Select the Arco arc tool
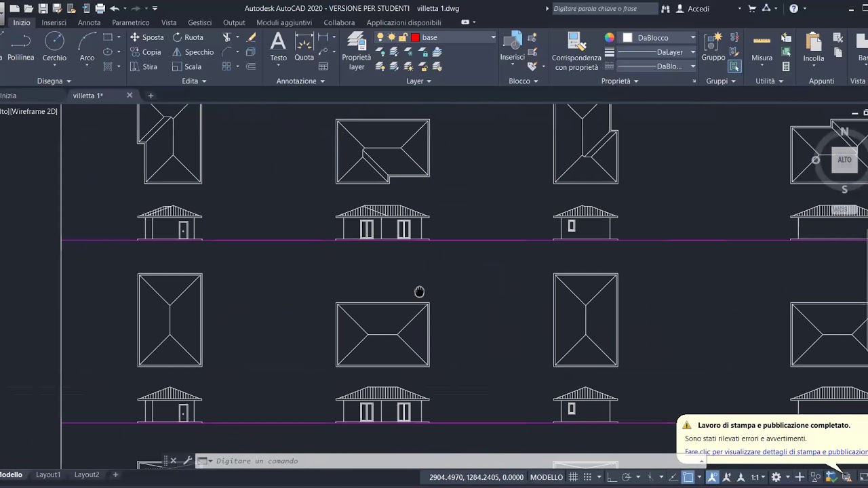868x488 pixels. (87, 47)
